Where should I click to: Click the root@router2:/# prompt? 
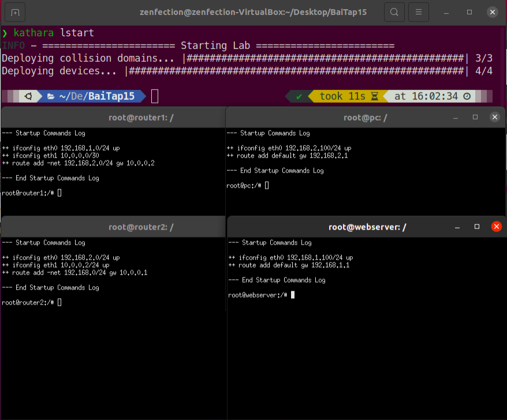pyautogui.click(x=28, y=303)
